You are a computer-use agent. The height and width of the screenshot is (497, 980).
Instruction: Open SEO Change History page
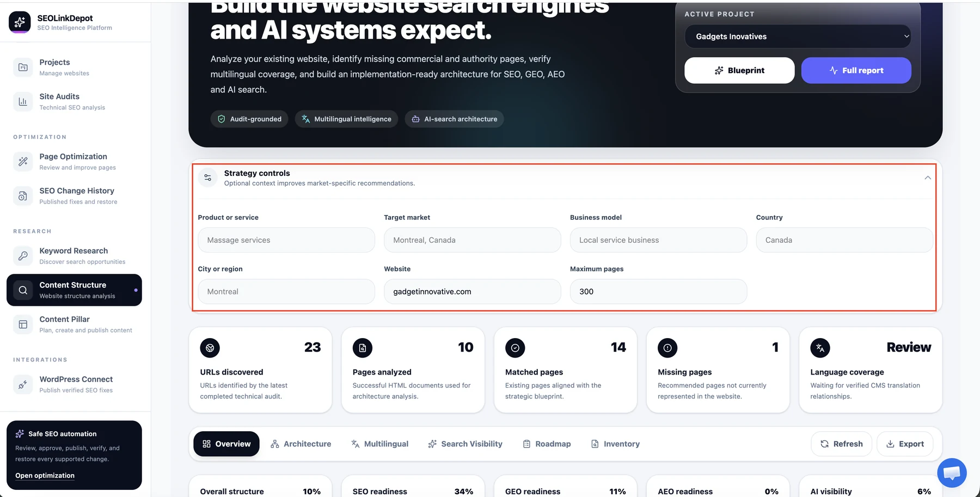click(x=75, y=195)
